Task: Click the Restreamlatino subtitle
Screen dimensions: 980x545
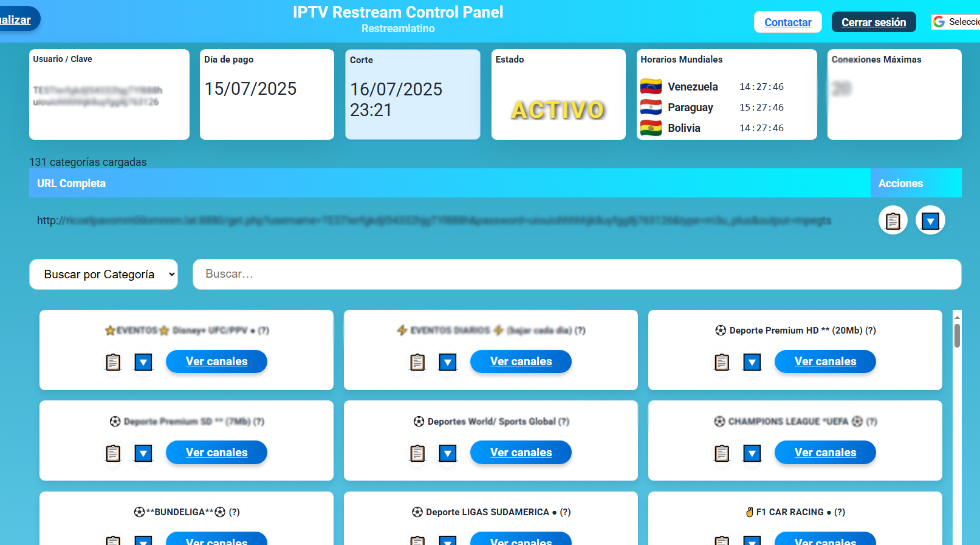Action: point(398,29)
